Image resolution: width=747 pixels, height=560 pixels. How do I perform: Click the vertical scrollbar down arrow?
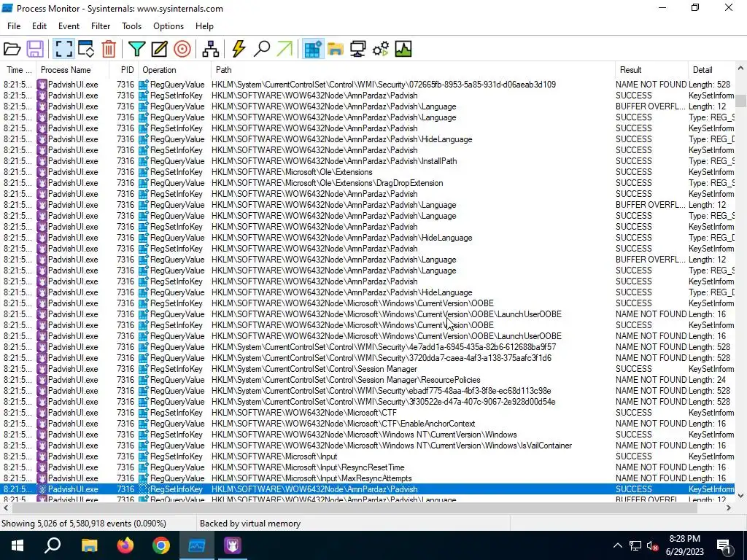740,496
